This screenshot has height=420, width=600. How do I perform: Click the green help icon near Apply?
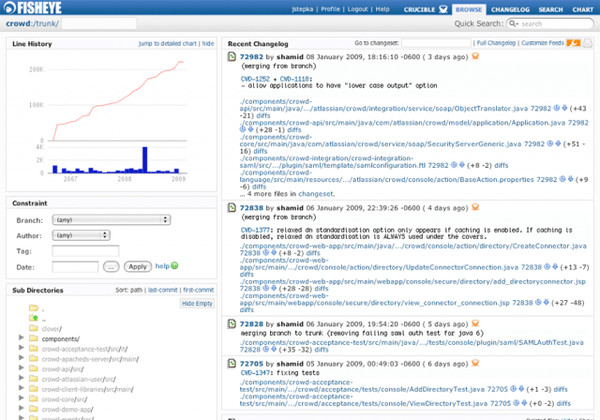(173, 266)
